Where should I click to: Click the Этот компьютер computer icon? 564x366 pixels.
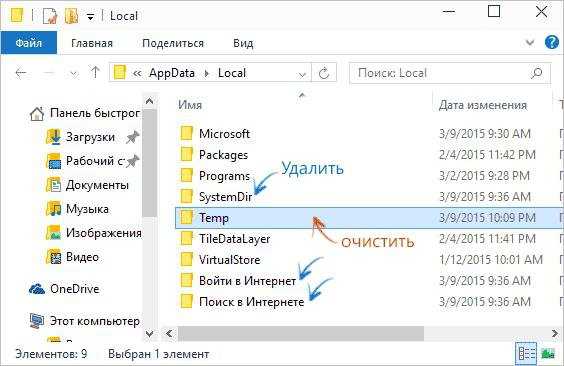37,321
